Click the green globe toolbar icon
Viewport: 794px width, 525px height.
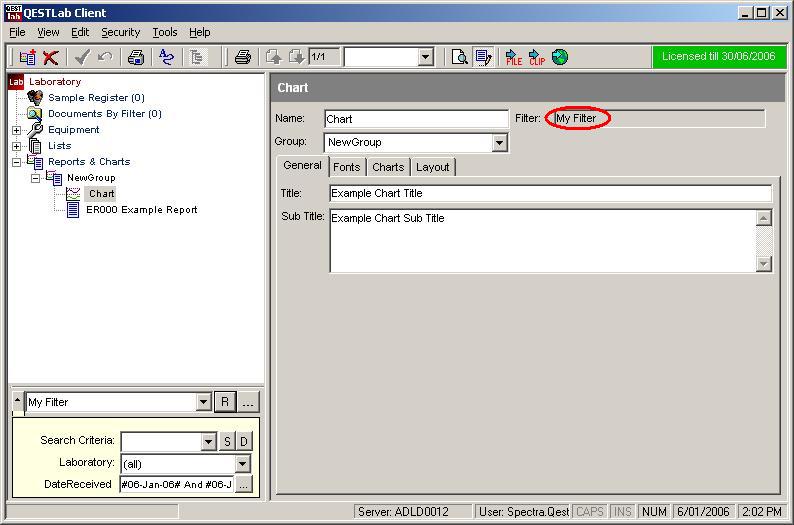[x=560, y=58]
